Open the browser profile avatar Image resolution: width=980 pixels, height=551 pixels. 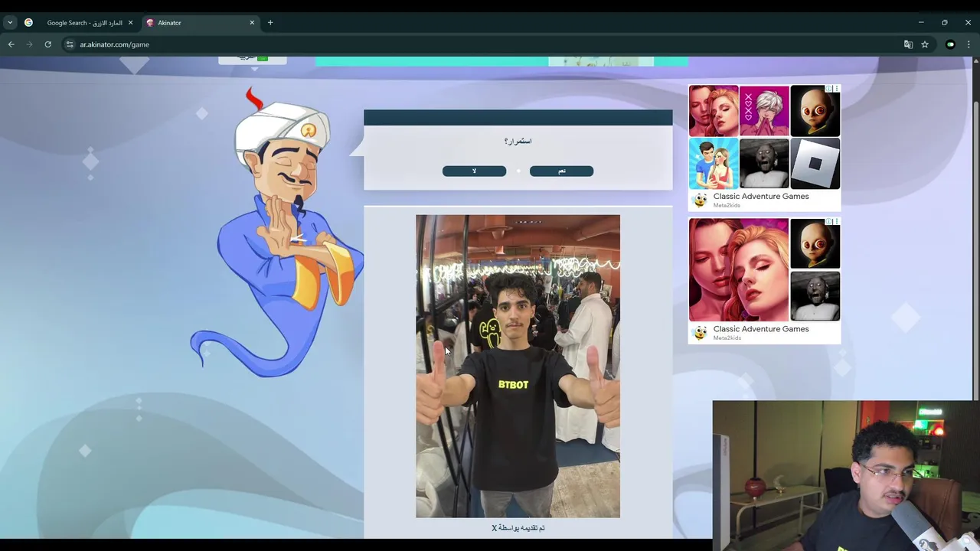[950, 44]
